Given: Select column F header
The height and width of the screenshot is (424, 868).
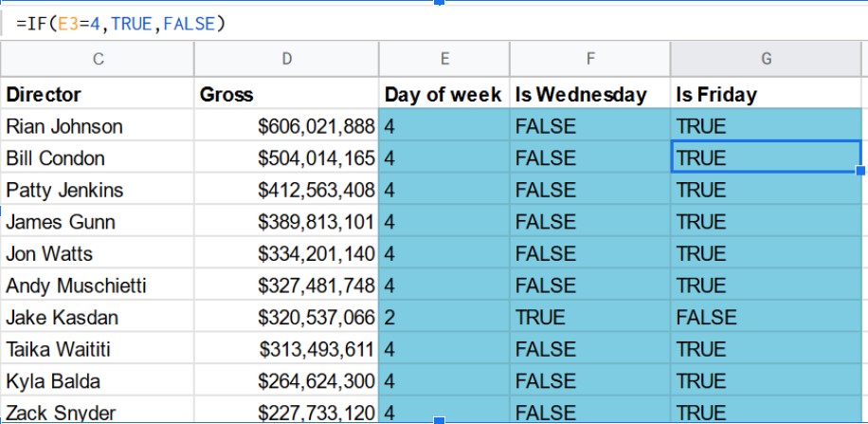Looking at the screenshot, I should click(589, 60).
